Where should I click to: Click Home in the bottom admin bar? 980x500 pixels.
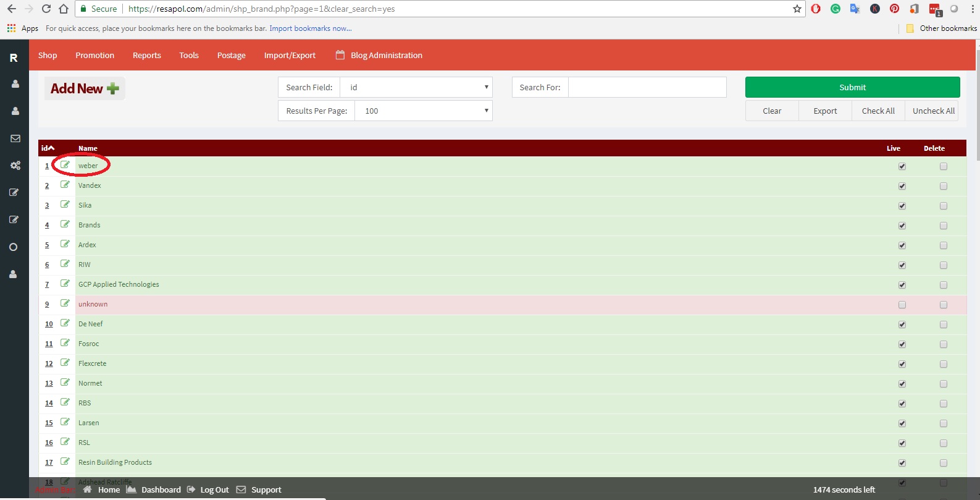102,489
